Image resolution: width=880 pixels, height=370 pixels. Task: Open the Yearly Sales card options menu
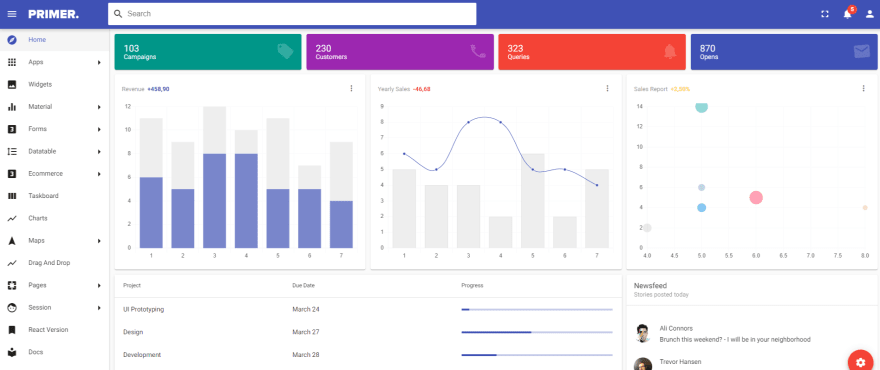607,88
